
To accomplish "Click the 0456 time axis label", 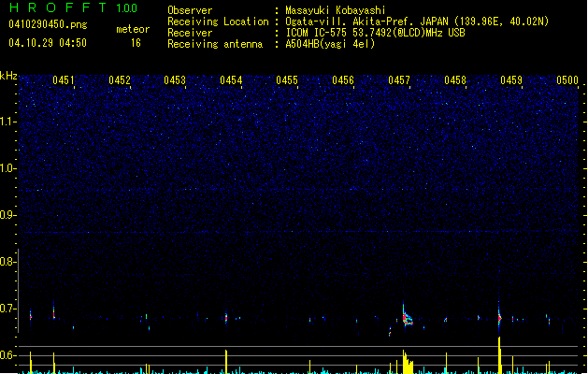I will pos(343,80).
